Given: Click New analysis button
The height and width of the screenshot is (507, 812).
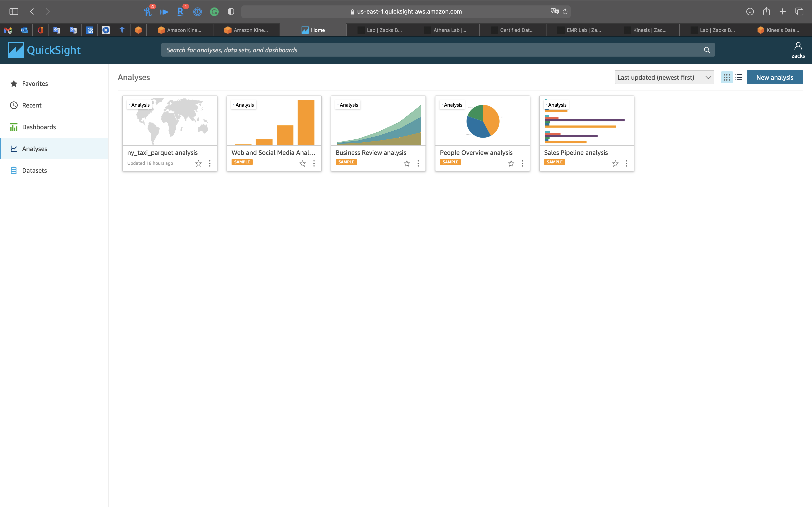Looking at the screenshot, I should (x=774, y=77).
